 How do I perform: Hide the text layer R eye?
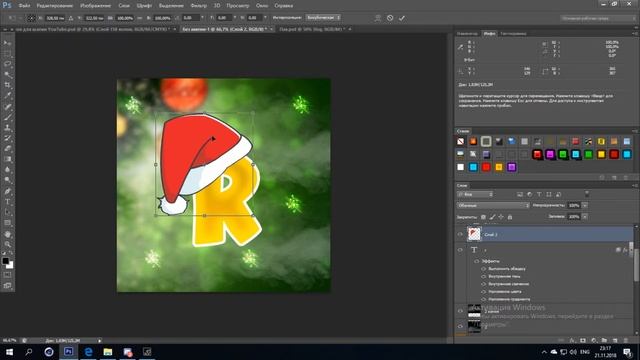460,250
